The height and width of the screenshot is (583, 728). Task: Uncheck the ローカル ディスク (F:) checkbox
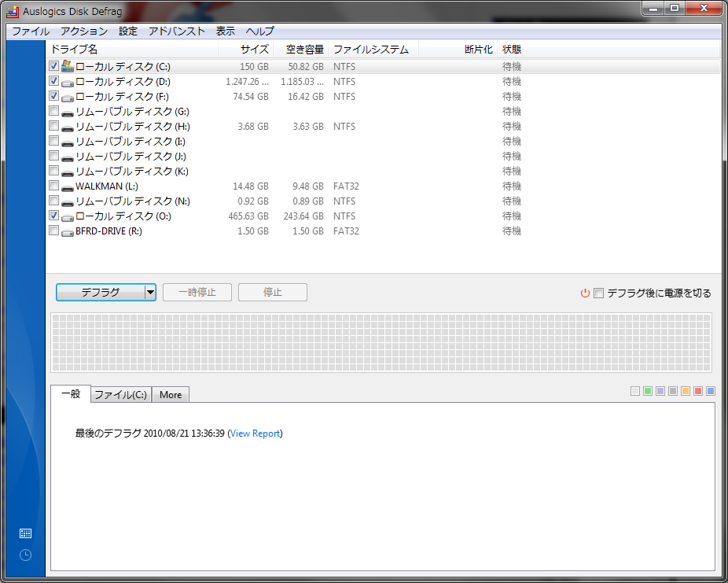pos(54,96)
